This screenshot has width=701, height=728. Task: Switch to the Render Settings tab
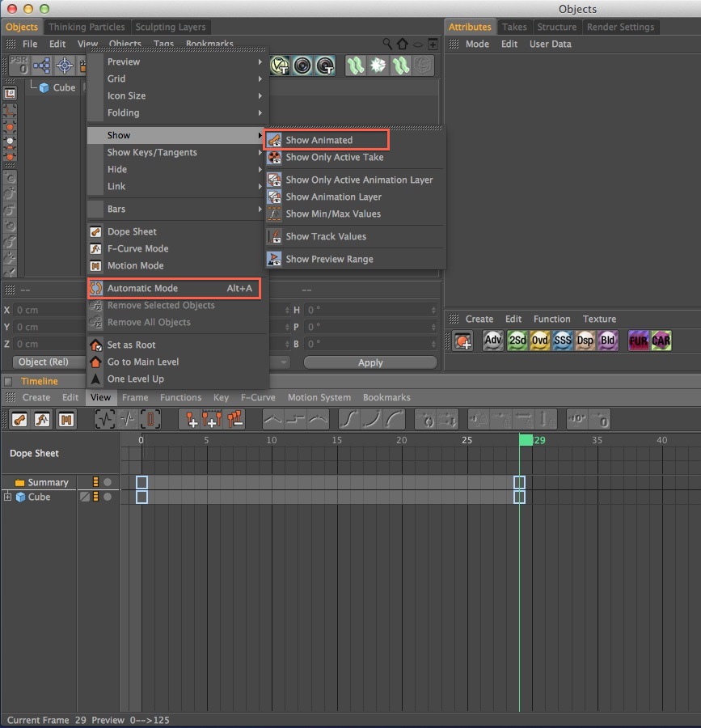click(620, 27)
